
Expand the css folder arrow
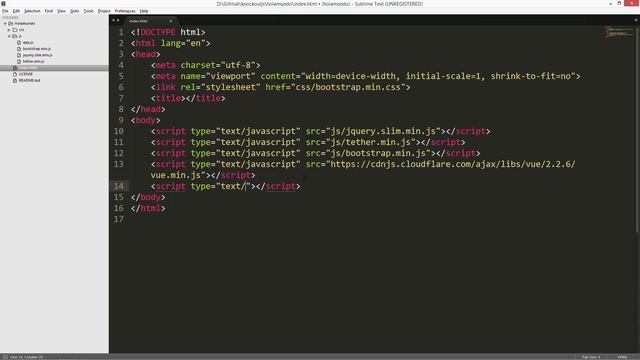(9, 30)
